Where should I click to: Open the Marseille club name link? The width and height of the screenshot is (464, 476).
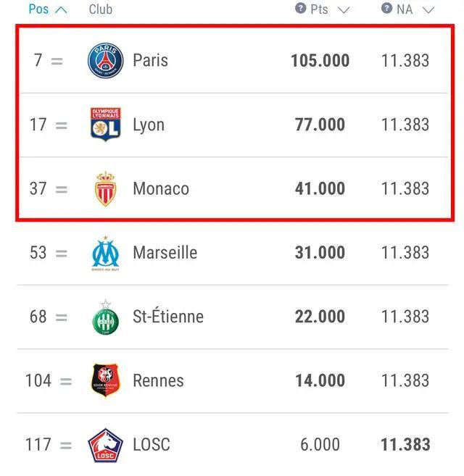(x=165, y=253)
